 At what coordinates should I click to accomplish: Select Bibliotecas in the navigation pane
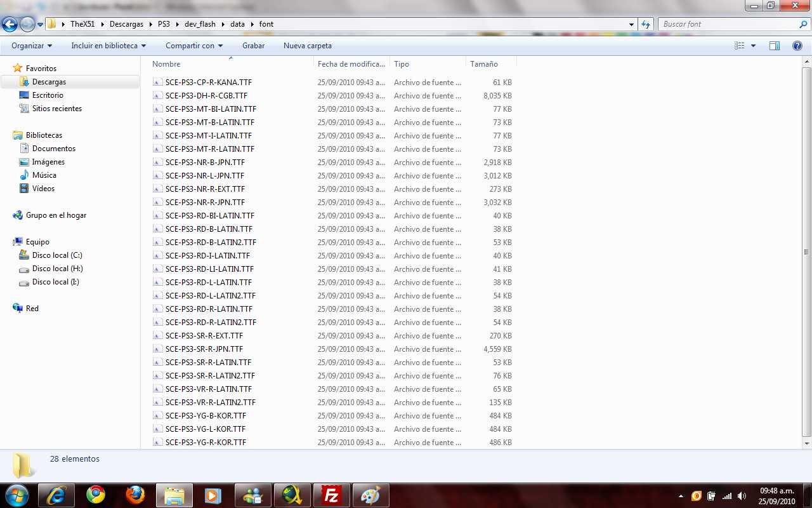click(x=44, y=135)
